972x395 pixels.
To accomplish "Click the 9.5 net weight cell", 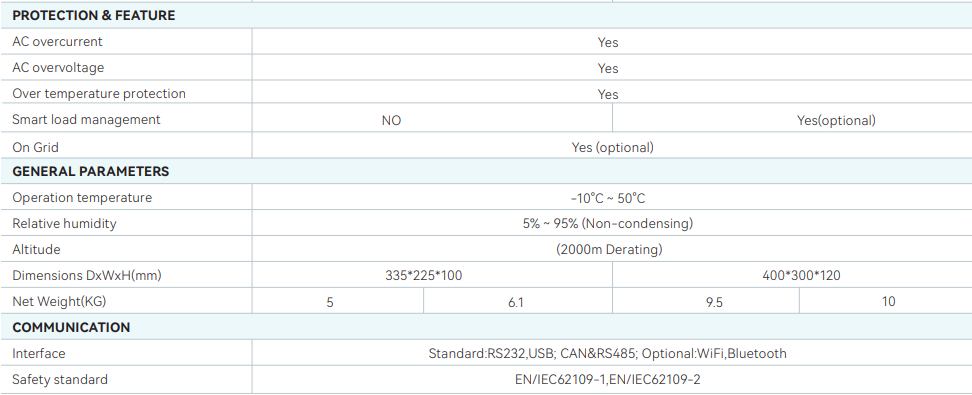I will (x=714, y=303).
